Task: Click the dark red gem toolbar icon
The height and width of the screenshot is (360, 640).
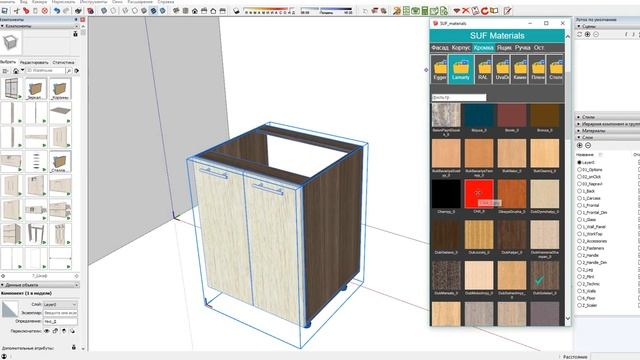Action: 457,11
